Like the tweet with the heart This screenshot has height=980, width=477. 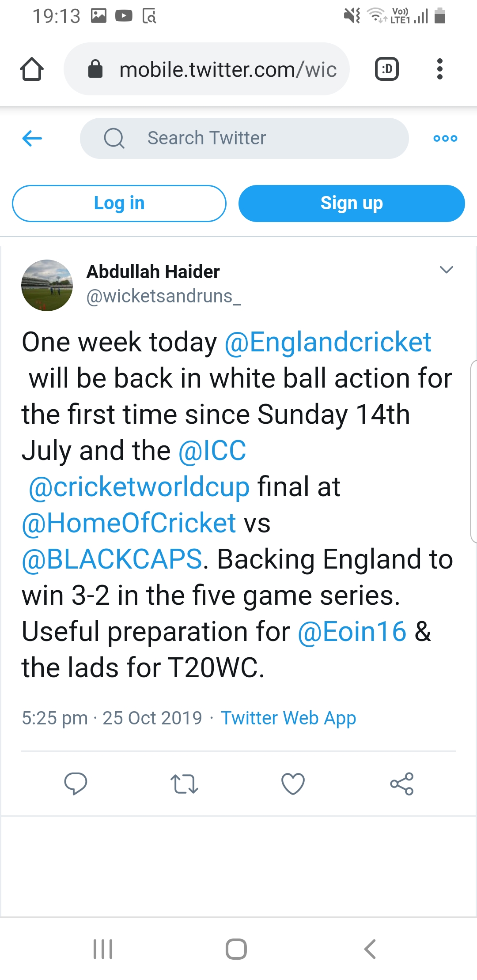(293, 784)
